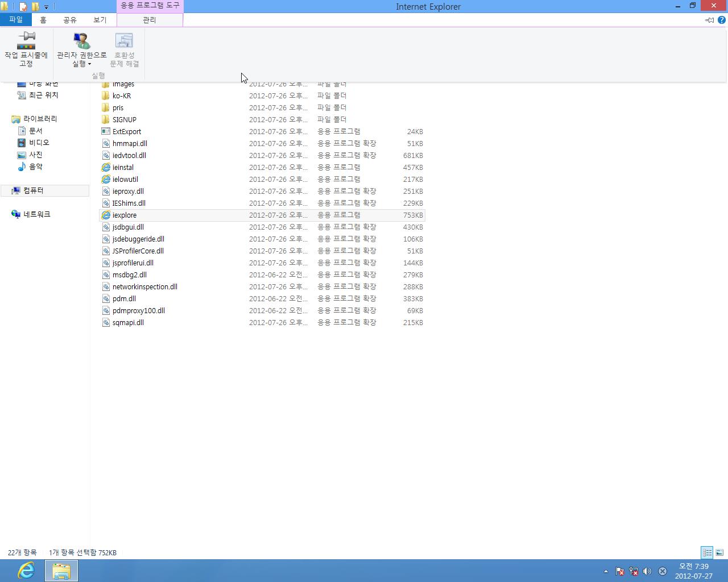Click the File Explorer taskbar button

point(61,571)
